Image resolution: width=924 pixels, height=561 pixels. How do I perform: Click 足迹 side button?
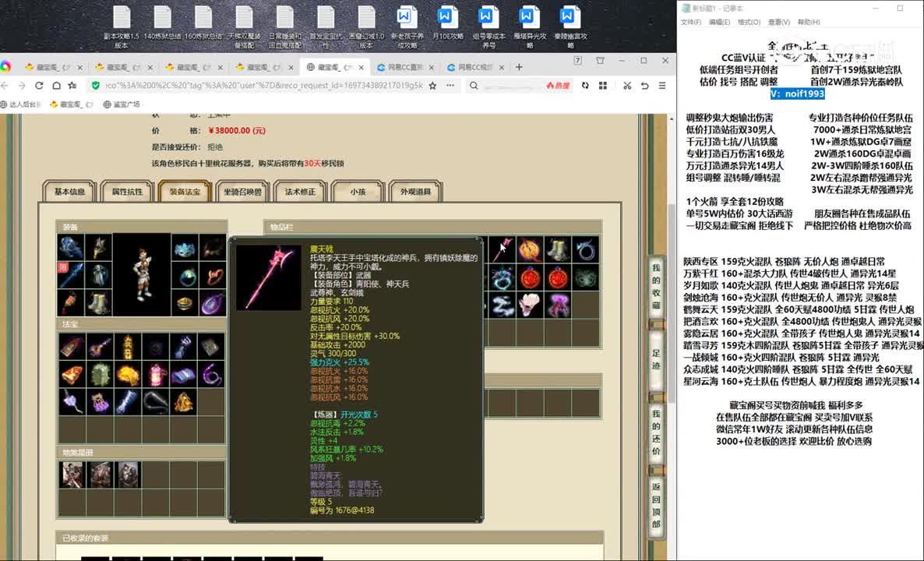(657, 360)
